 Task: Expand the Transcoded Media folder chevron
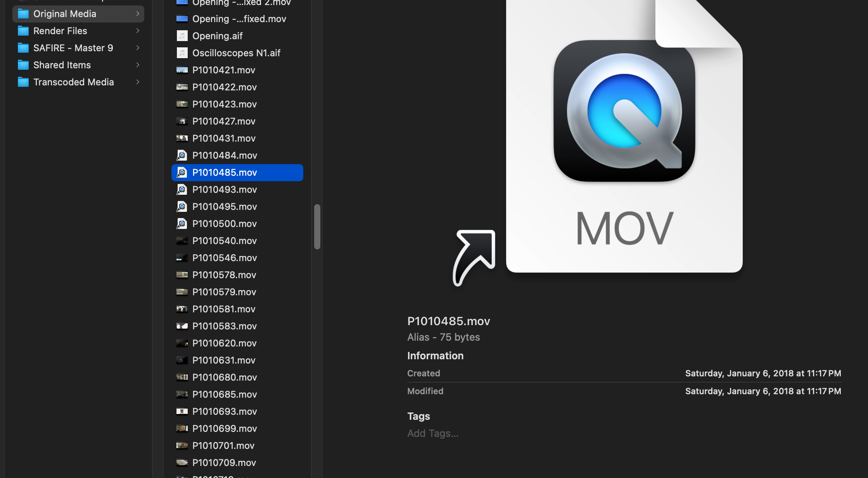click(x=138, y=82)
